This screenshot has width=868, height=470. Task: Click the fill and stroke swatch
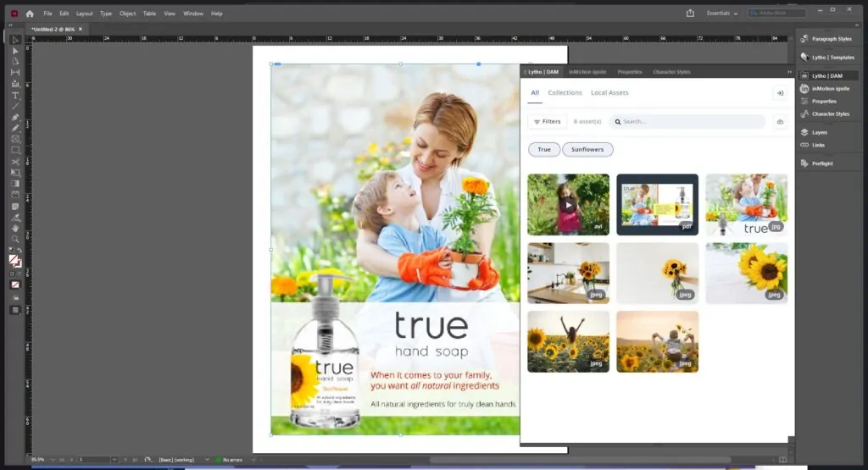click(15, 261)
